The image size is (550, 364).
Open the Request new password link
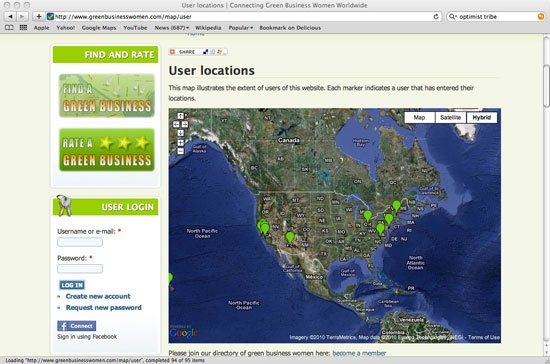(103, 308)
